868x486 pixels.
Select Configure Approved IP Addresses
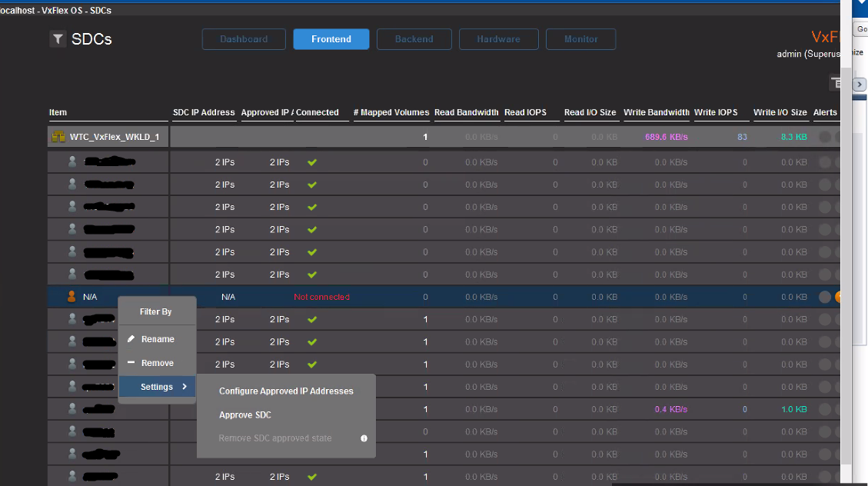pyautogui.click(x=286, y=391)
